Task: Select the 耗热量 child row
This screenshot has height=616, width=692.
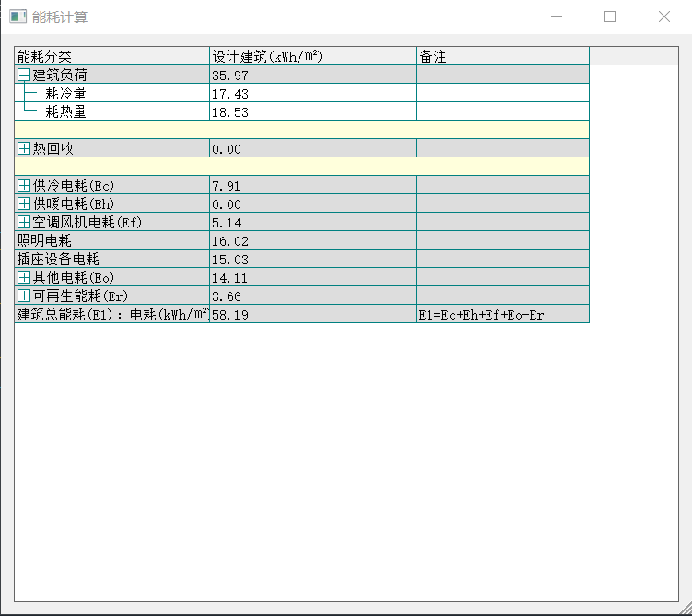Action: tap(66, 111)
